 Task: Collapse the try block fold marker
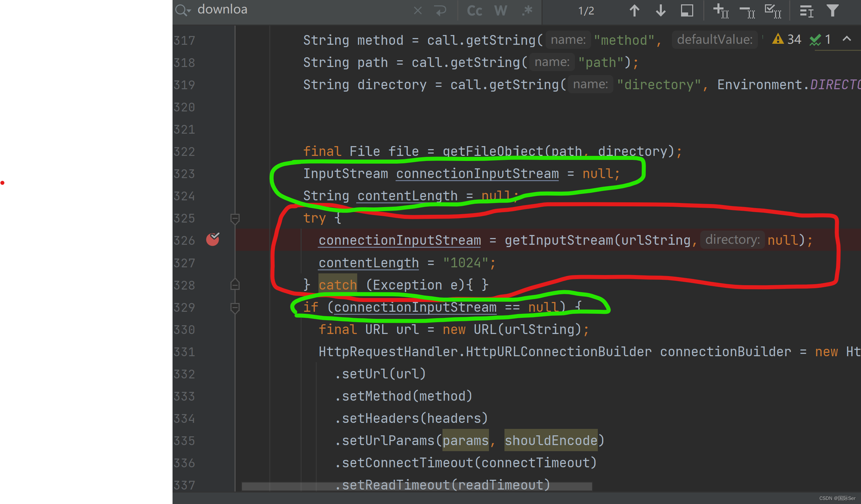[235, 219]
